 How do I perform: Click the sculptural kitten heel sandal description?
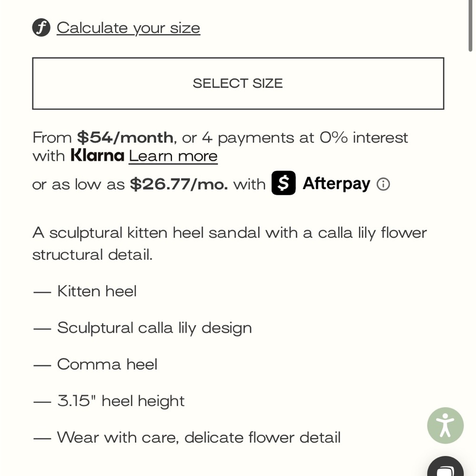pyautogui.click(x=229, y=244)
